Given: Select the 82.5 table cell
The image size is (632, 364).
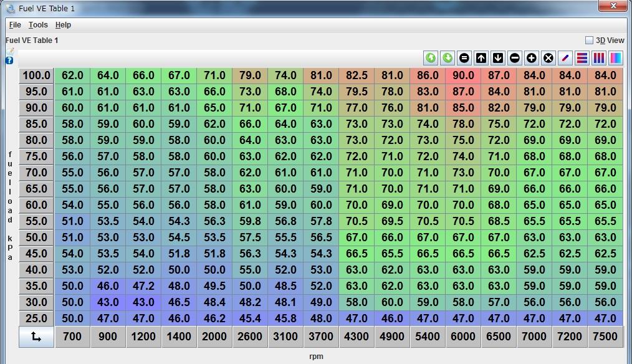Looking at the screenshot, I should (x=357, y=75).
